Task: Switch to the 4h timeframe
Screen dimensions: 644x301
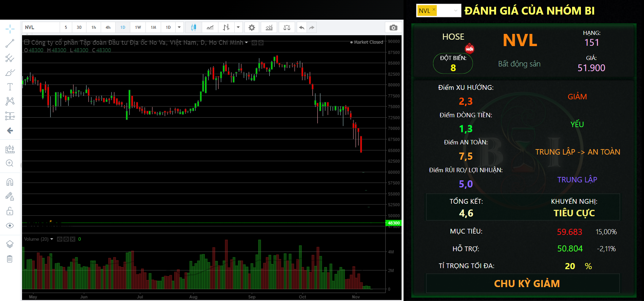Action: (x=108, y=27)
